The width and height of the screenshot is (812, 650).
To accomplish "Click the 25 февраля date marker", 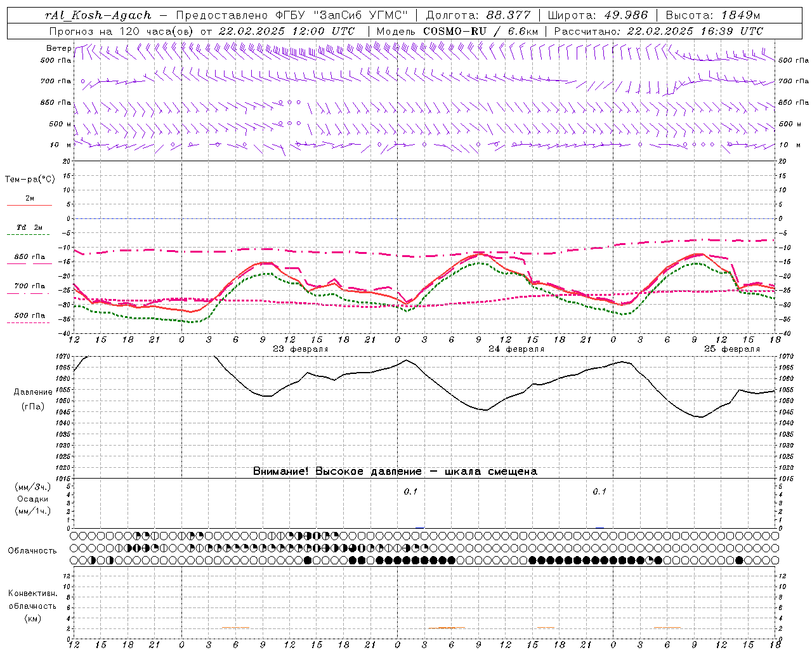I will [x=732, y=349].
